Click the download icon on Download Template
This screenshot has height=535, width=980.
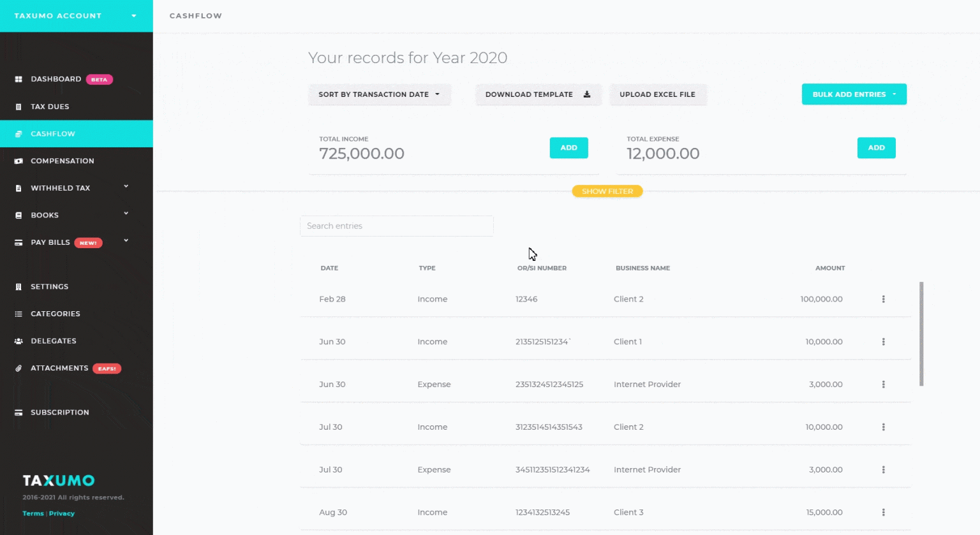[586, 94]
